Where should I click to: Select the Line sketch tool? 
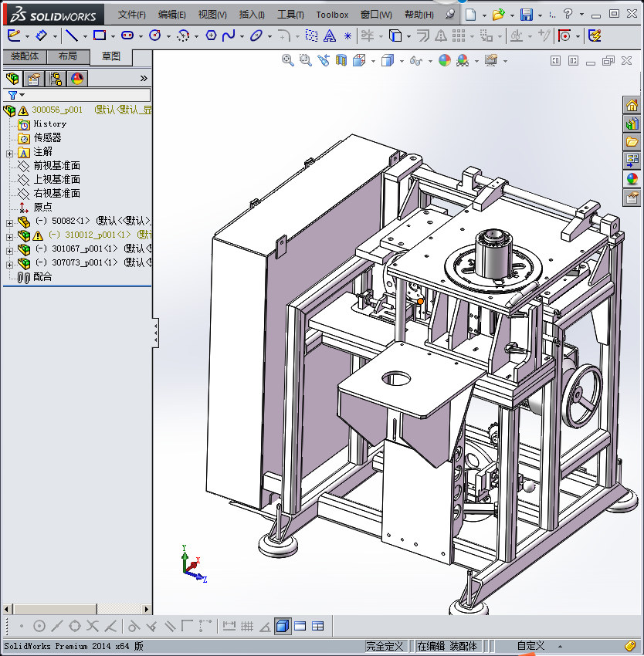tap(71, 36)
